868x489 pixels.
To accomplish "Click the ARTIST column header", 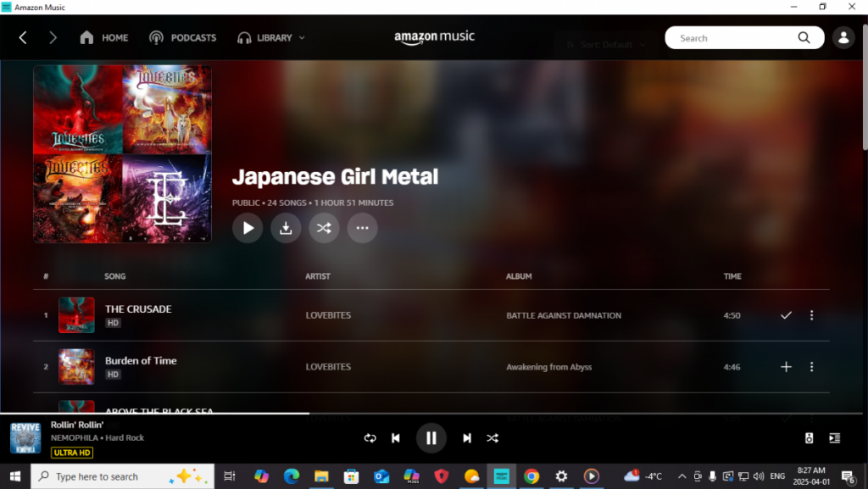I will (318, 276).
